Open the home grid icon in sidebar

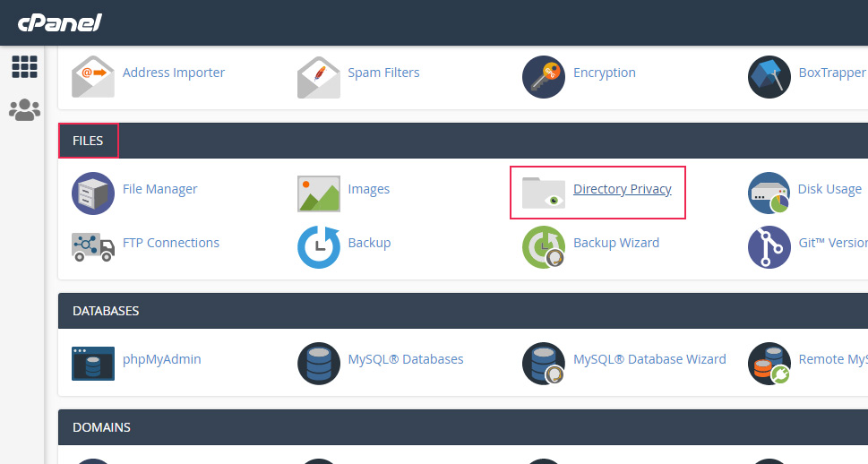tap(24, 67)
